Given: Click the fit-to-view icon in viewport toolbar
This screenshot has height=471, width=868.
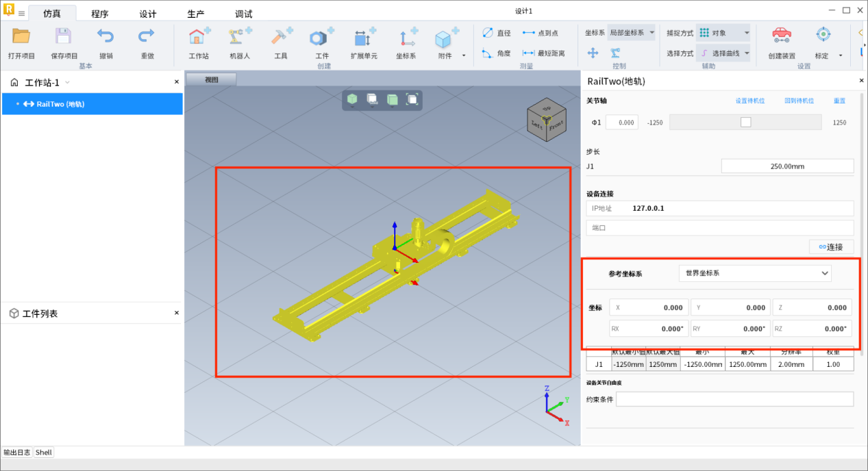Looking at the screenshot, I should (412, 100).
